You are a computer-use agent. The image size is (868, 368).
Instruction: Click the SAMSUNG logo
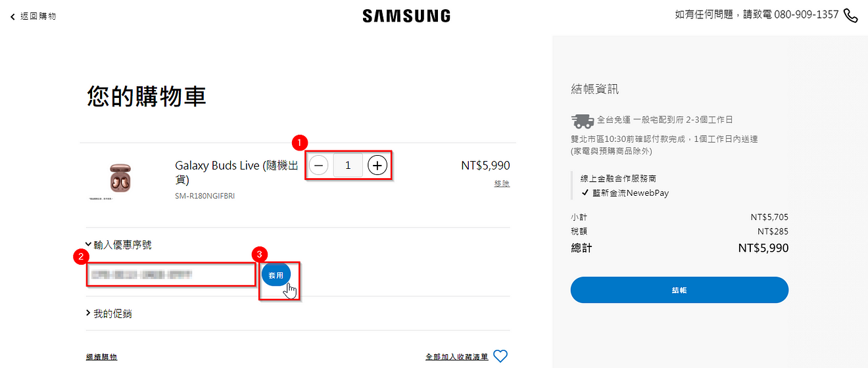[406, 16]
